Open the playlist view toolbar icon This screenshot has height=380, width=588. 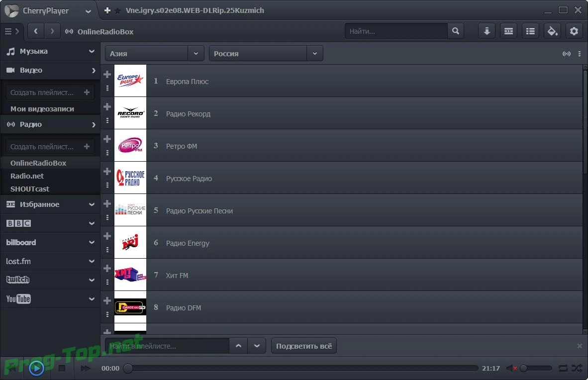tap(508, 31)
